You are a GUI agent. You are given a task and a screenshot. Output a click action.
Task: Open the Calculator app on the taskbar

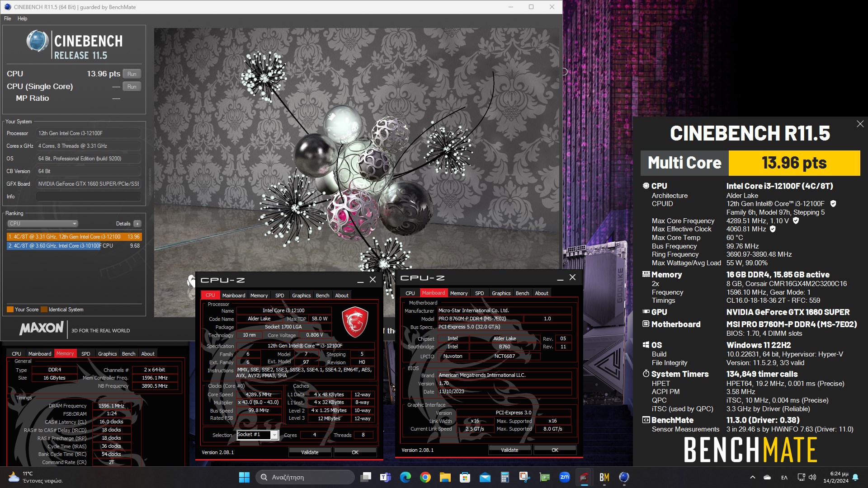coord(505,477)
